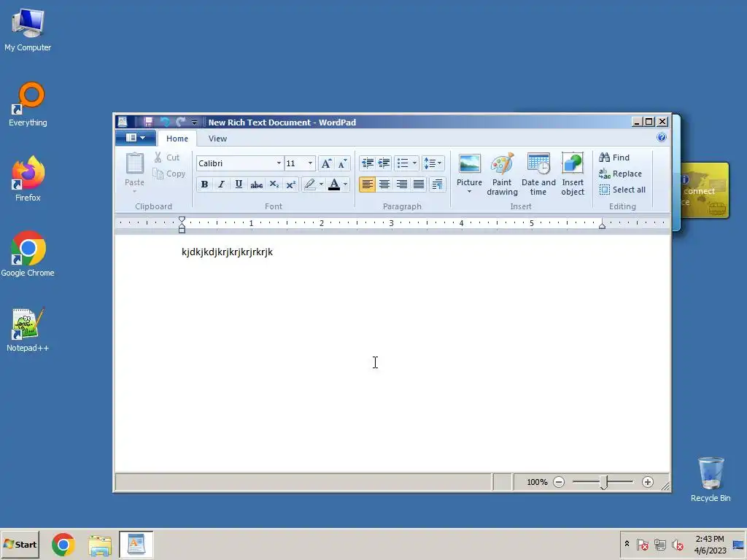Screen dimensions: 747x560
Task: Open Replace in Editing group
Action: (x=620, y=174)
